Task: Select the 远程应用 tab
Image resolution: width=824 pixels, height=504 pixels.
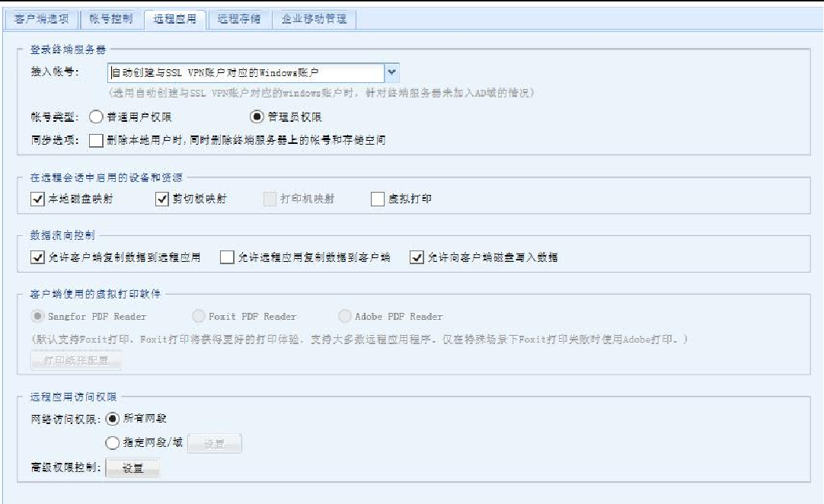Action: [174, 19]
